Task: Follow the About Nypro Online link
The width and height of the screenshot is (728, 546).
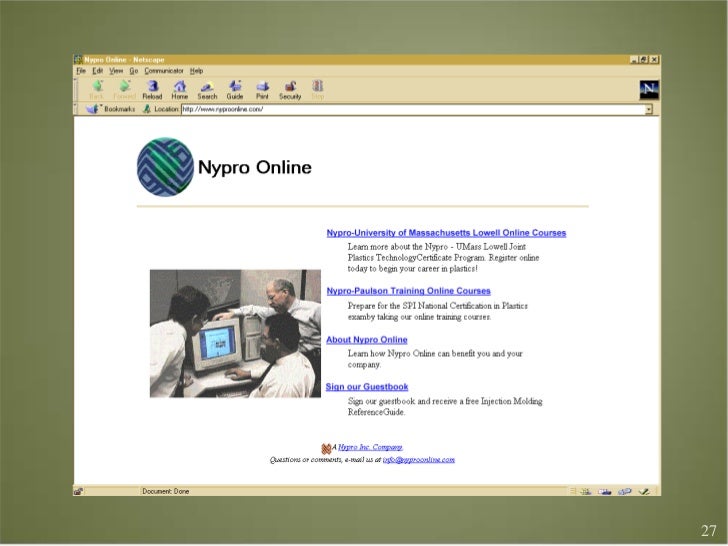Action: coord(367,340)
